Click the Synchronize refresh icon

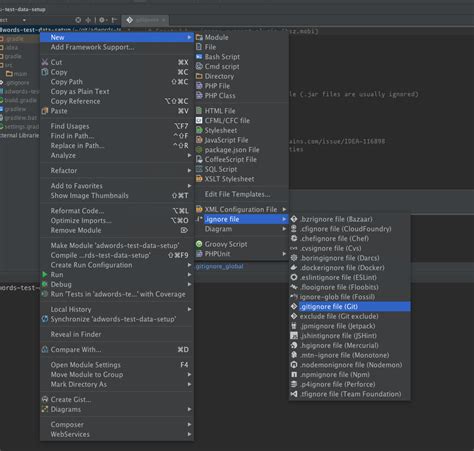click(x=45, y=319)
